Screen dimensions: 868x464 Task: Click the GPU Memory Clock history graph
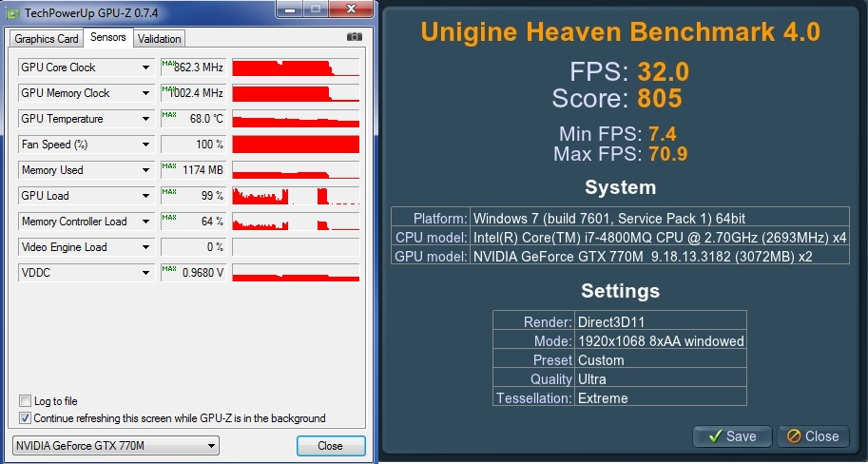coord(296,93)
